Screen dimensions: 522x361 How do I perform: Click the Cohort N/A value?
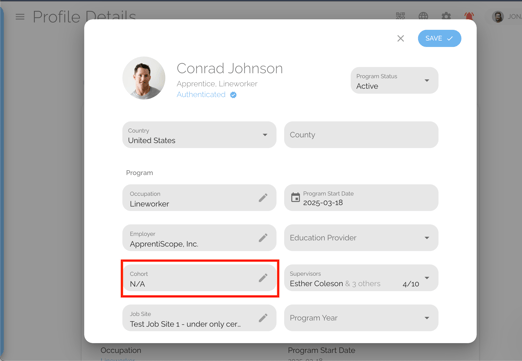(x=137, y=284)
